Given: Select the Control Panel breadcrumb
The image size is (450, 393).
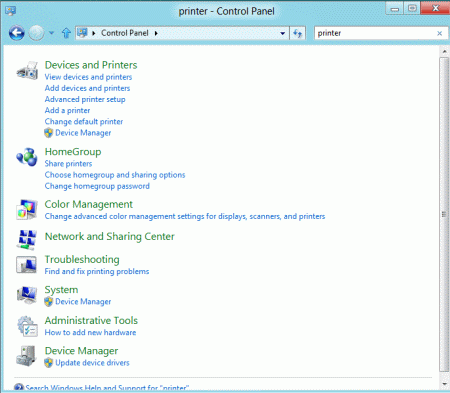Looking at the screenshot, I should tap(125, 33).
